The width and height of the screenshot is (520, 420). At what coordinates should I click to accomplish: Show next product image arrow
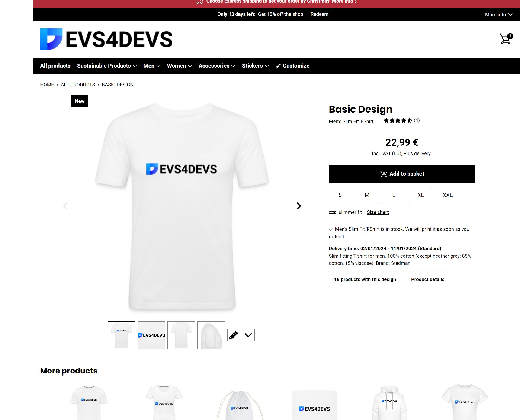[x=299, y=206]
